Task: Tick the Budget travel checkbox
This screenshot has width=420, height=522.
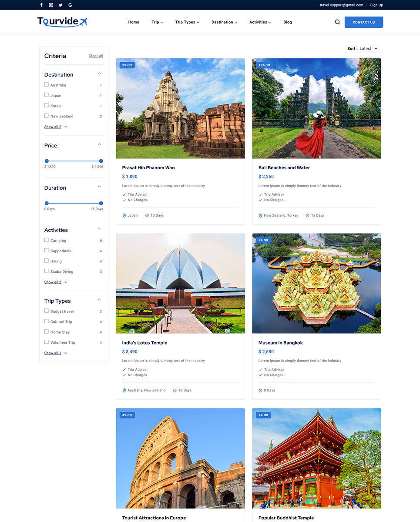Action: coord(47,311)
